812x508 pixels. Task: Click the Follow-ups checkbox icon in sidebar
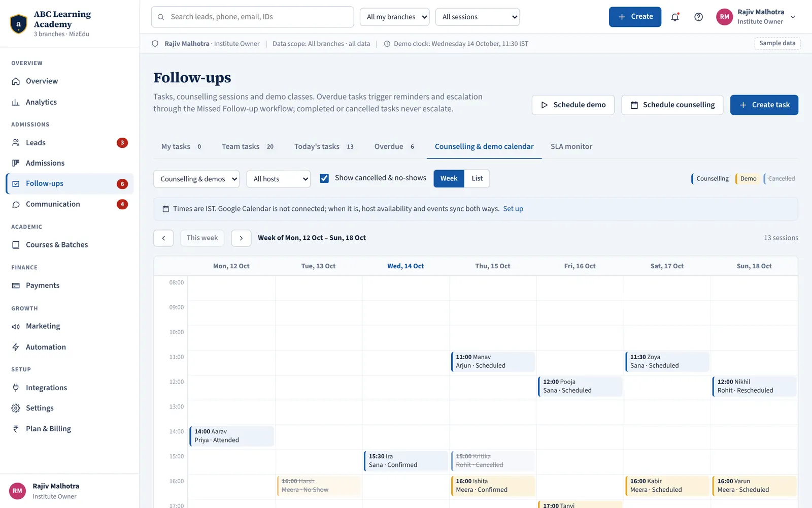click(x=16, y=184)
